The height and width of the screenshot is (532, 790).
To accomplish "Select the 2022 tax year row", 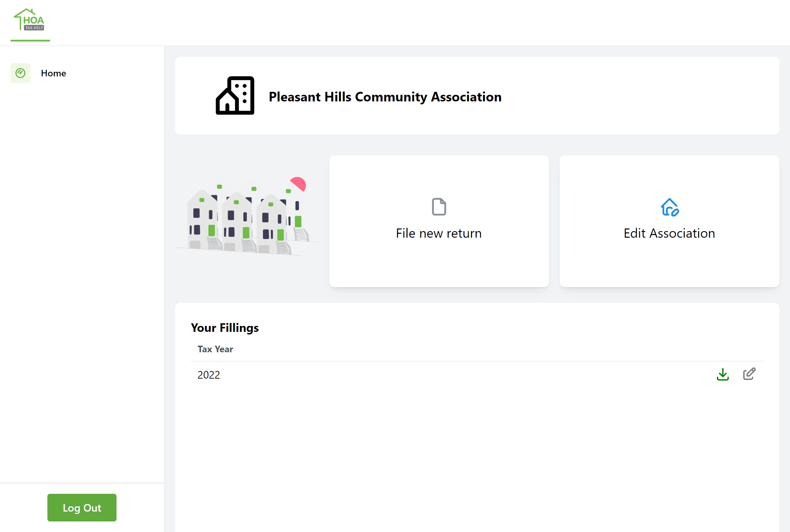I will (x=477, y=375).
